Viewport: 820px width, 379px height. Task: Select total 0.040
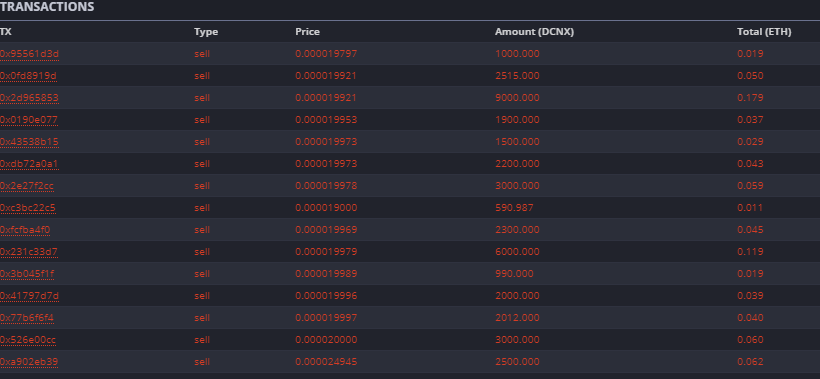[x=750, y=317]
